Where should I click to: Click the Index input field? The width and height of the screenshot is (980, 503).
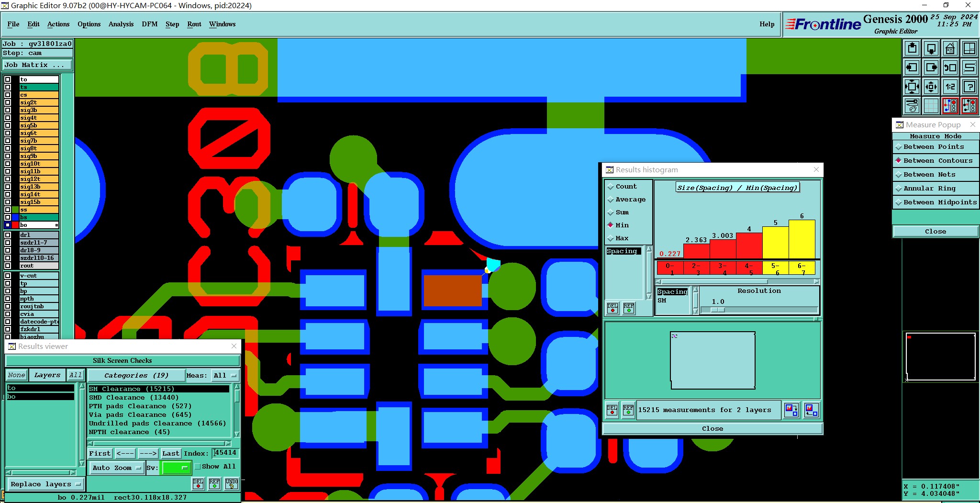pos(225,453)
